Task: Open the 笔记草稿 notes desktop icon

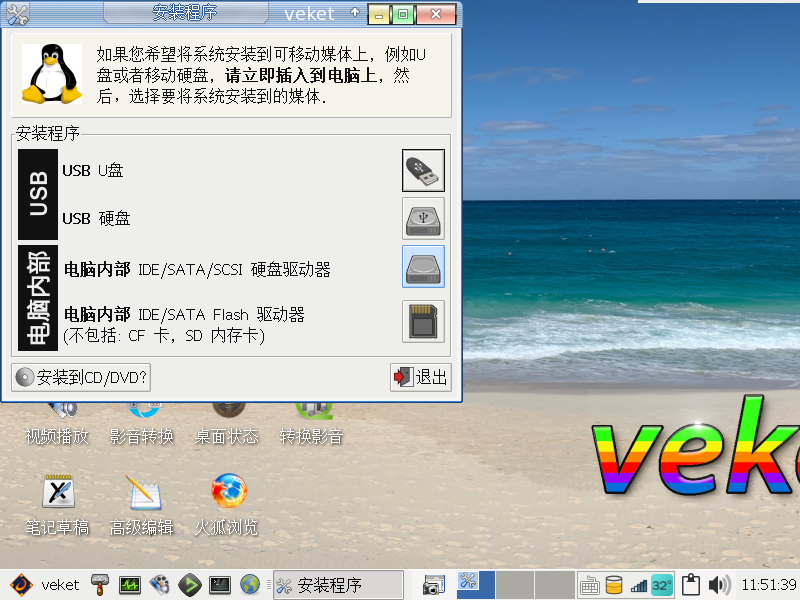Action: 57,505
